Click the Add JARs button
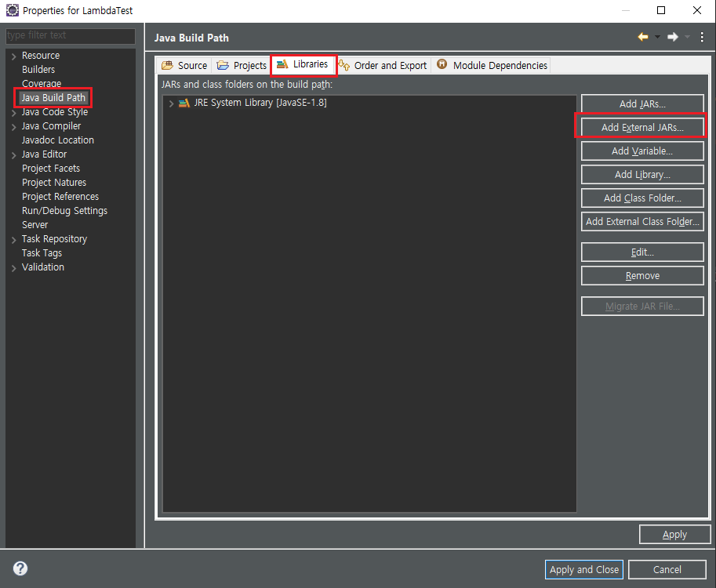Viewport: 716px width, 588px height. pyautogui.click(x=642, y=104)
